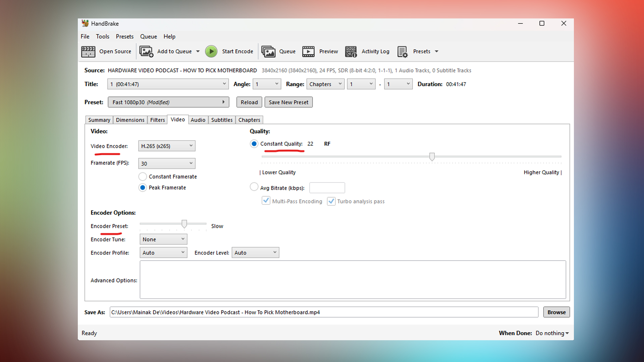Screen dimensions: 644x362
Task: Click the Start Encode label
Action: coord(237,51)
